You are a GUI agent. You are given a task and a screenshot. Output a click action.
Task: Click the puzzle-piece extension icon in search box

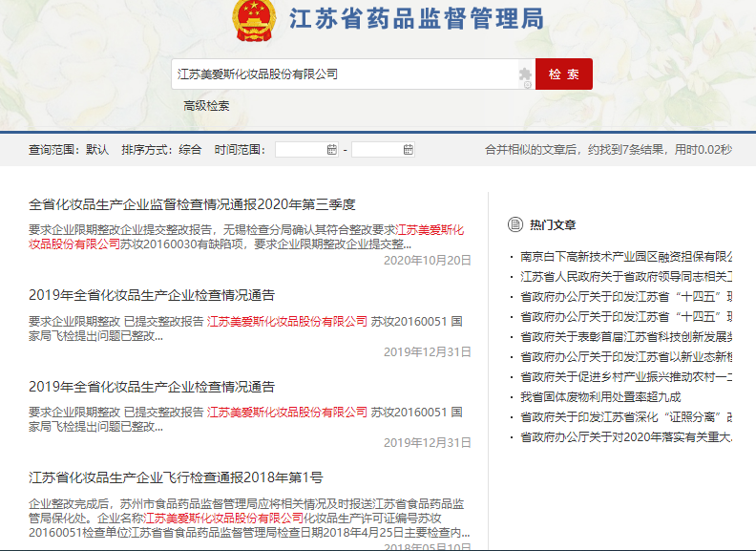(525, 74)
